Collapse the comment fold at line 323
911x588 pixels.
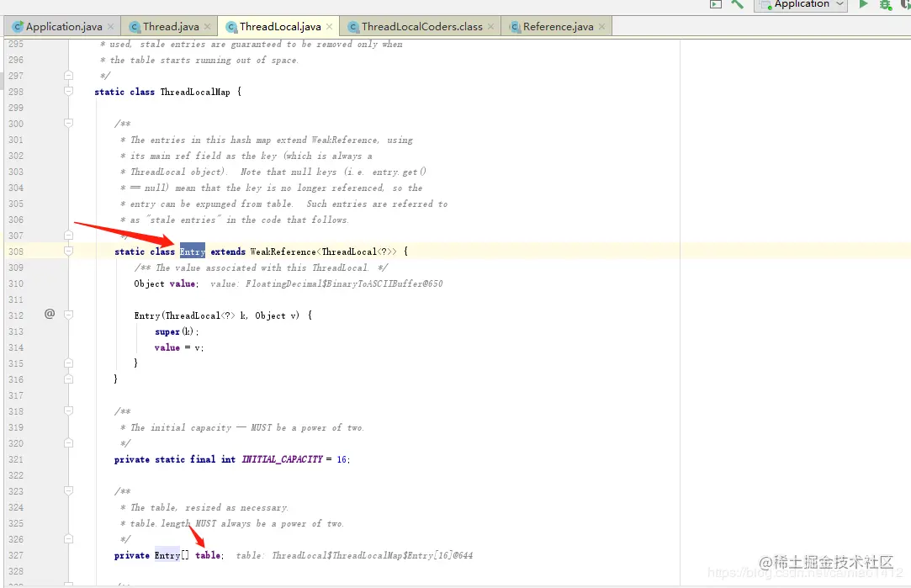69,491
